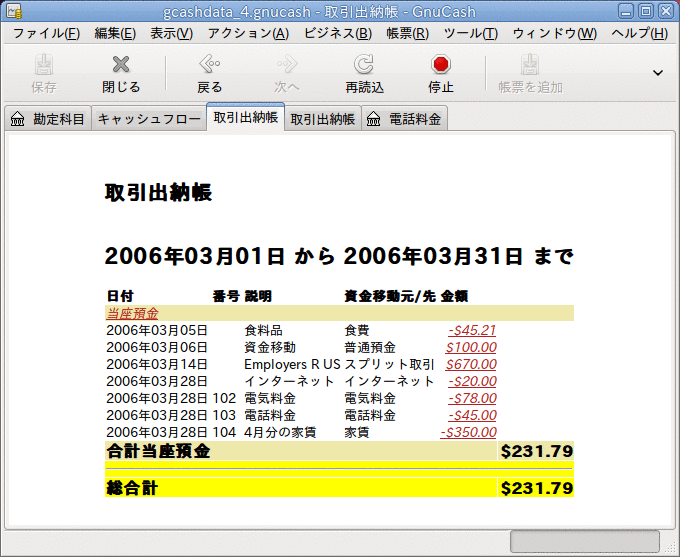Open the ヘルプ(H) menu

[x=639, y=33]
